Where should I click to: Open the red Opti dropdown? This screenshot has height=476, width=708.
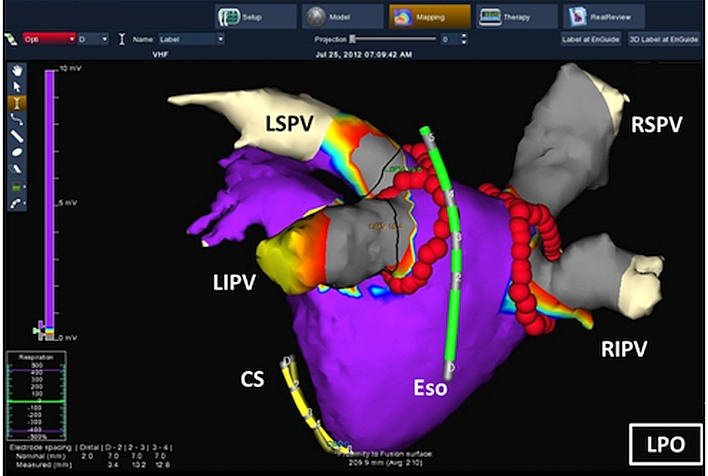(49, 39)
